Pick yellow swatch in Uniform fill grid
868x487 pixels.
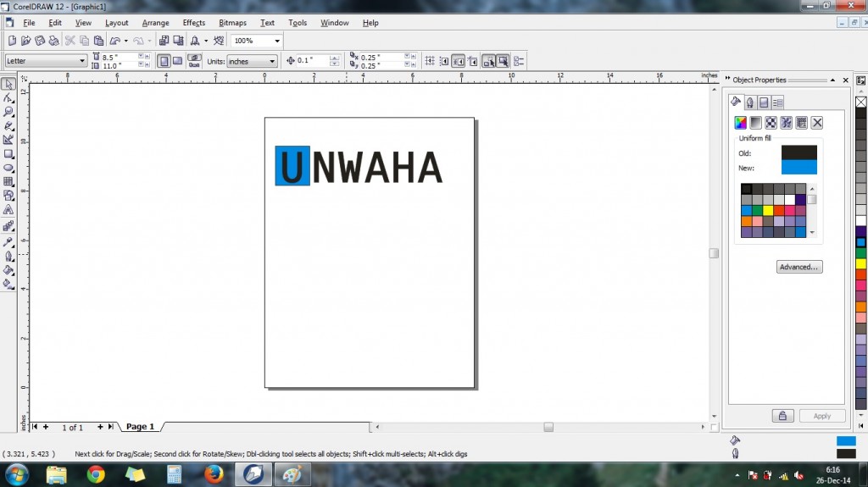(768, 210)
